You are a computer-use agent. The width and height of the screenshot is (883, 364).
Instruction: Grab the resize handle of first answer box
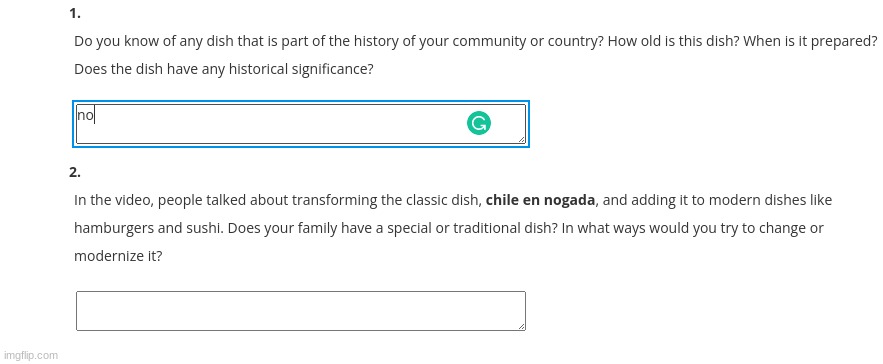521,140
